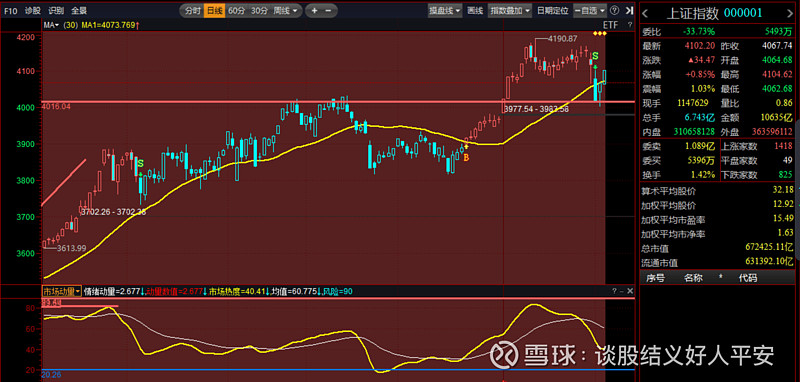Open the 指数叠加 overlay dropdown
800x382 pixels.
click(510, 10)
